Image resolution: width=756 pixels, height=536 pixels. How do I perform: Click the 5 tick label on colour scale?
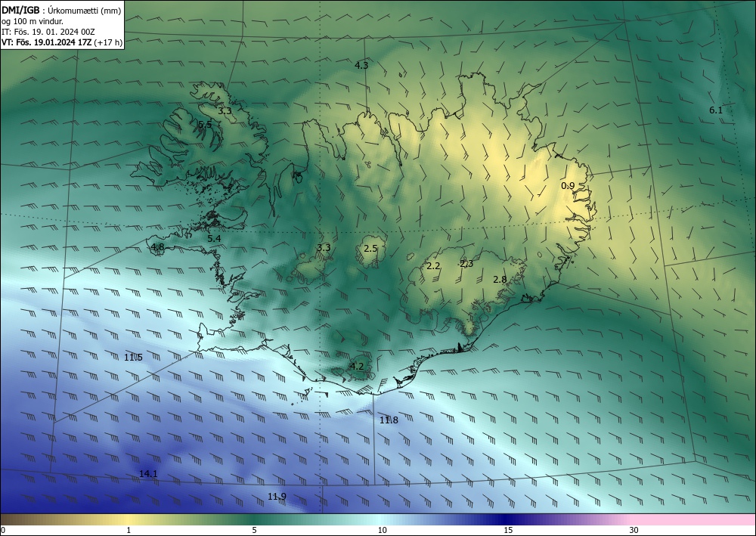tap(254, 531)
